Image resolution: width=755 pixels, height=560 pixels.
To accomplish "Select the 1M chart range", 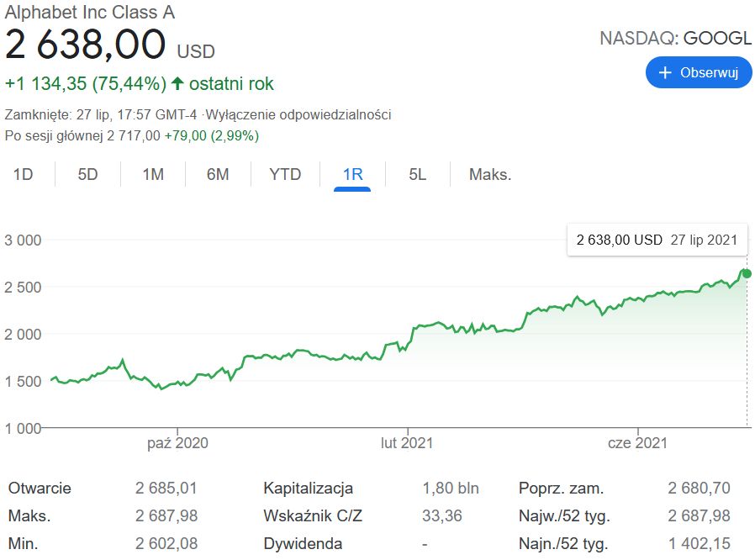I will (x=153, y=175).
